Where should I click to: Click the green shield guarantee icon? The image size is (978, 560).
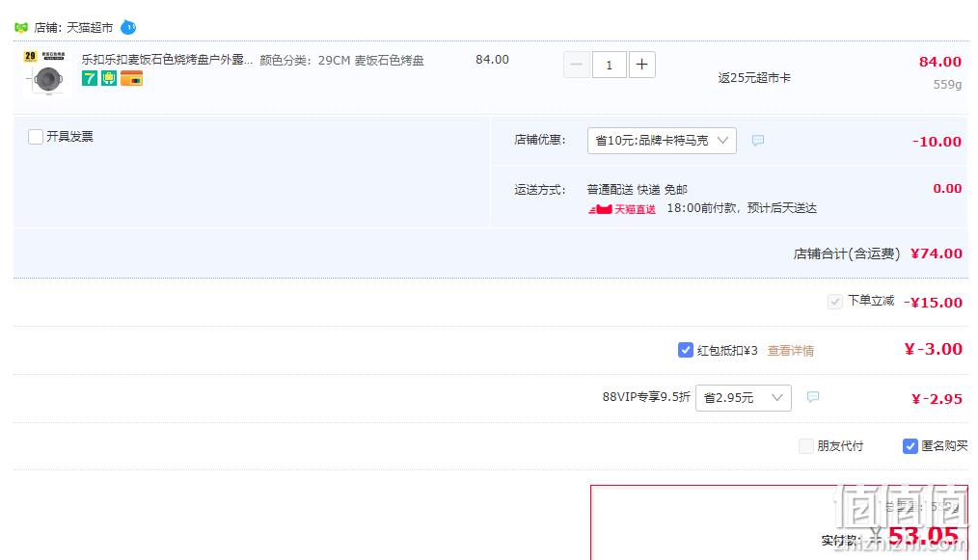(x=109, y=79)
